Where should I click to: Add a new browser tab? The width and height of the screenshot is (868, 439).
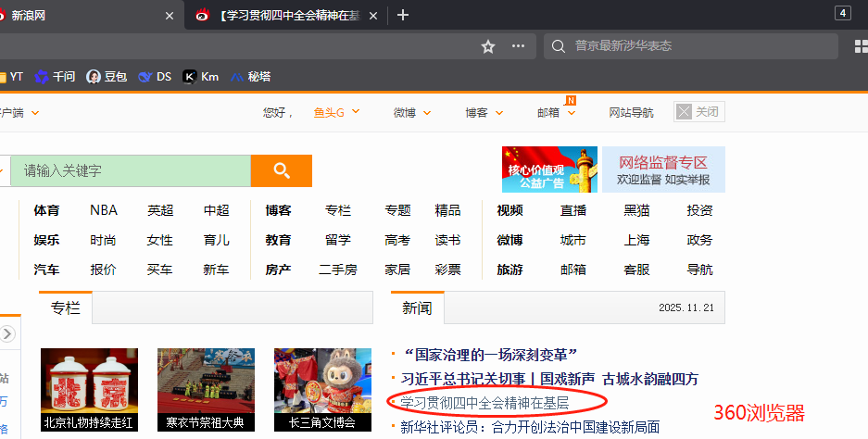403,15
